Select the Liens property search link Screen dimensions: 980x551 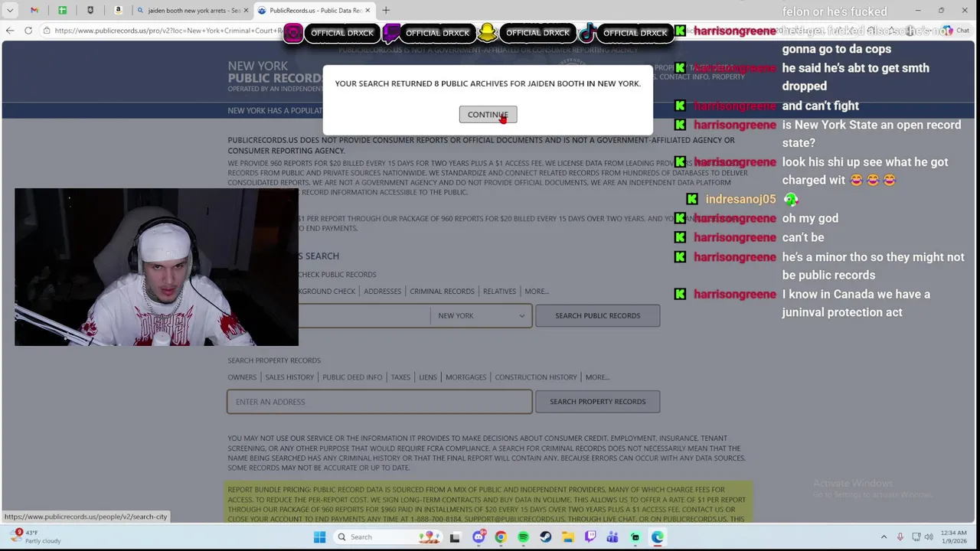tap(428, 377)
